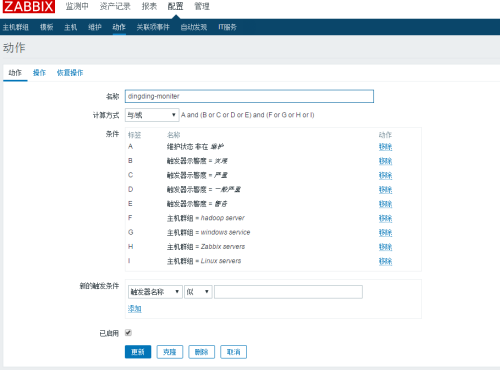
Task: Open the 触发器名称 condition type dropdown
Action: click(155, 292)
